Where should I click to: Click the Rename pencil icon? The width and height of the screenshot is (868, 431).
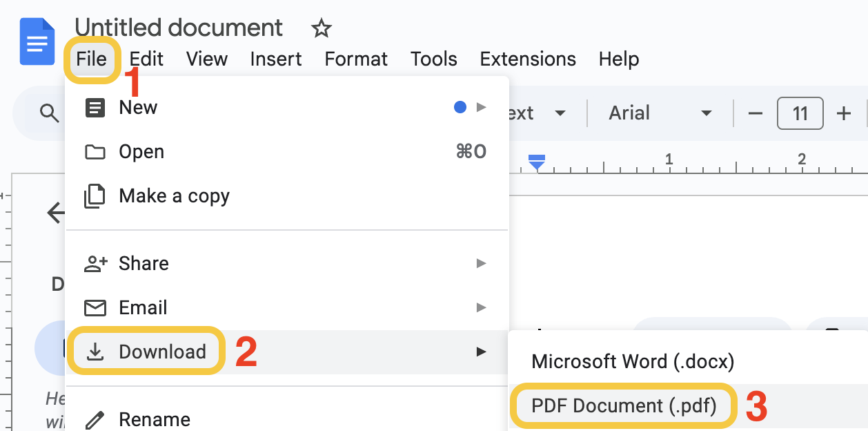95,419
